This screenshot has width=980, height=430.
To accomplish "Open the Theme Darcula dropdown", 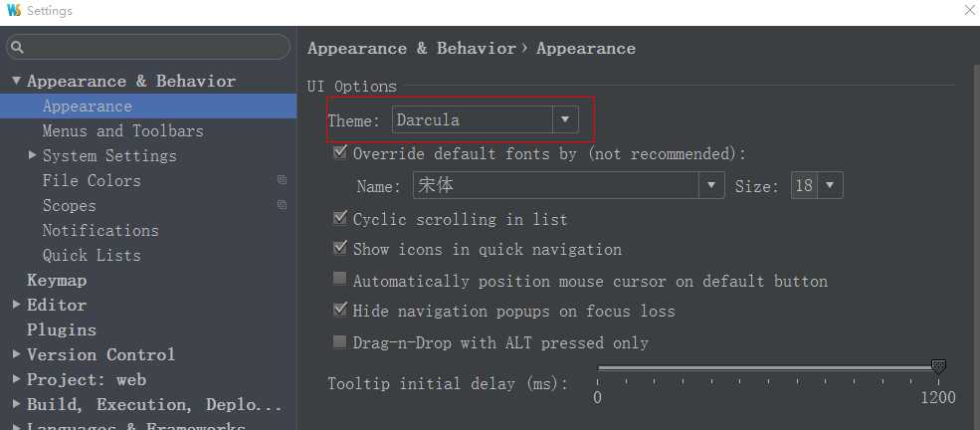I will click(486, 119).
